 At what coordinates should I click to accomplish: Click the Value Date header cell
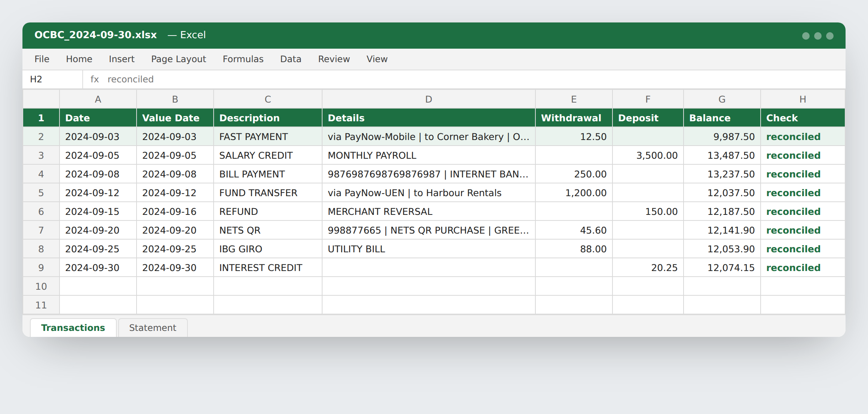(175, 118)
